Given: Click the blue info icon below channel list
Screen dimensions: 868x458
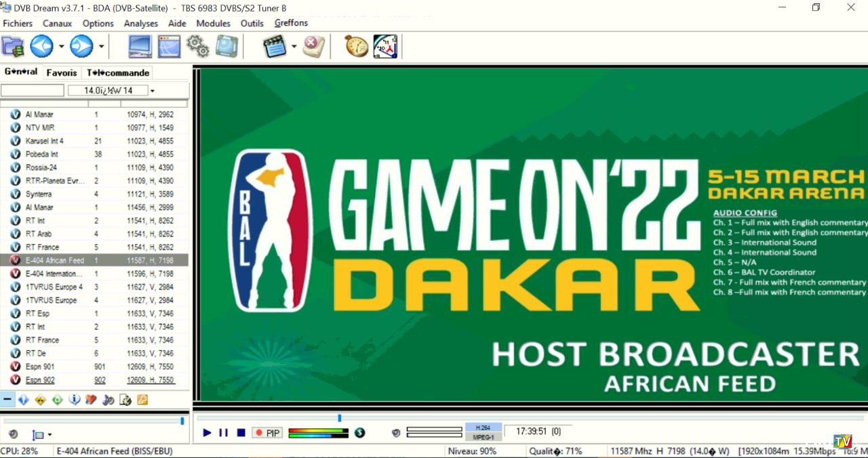Looking at the screenshot, I should (x=75, y=400).
